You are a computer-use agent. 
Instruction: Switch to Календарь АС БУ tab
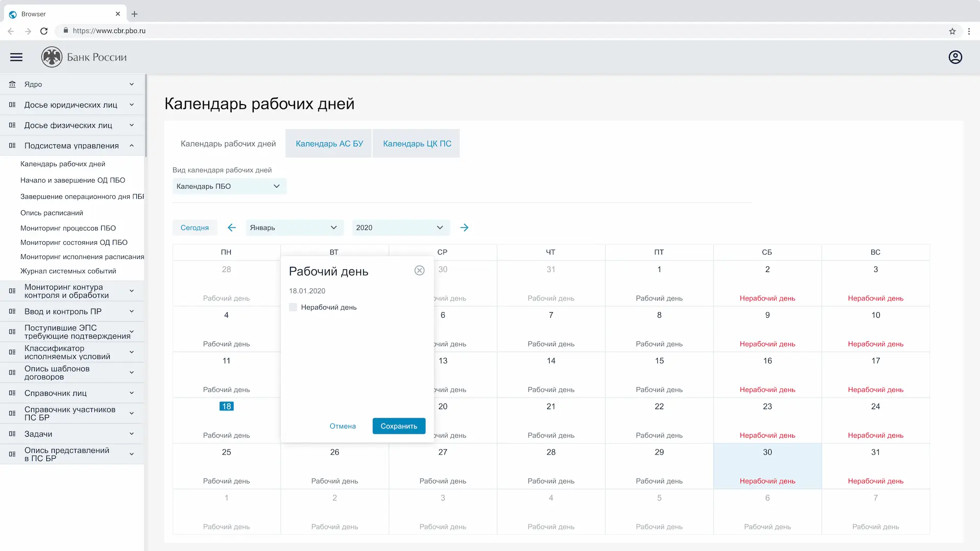pyautogui.click(x=329, y=144)
